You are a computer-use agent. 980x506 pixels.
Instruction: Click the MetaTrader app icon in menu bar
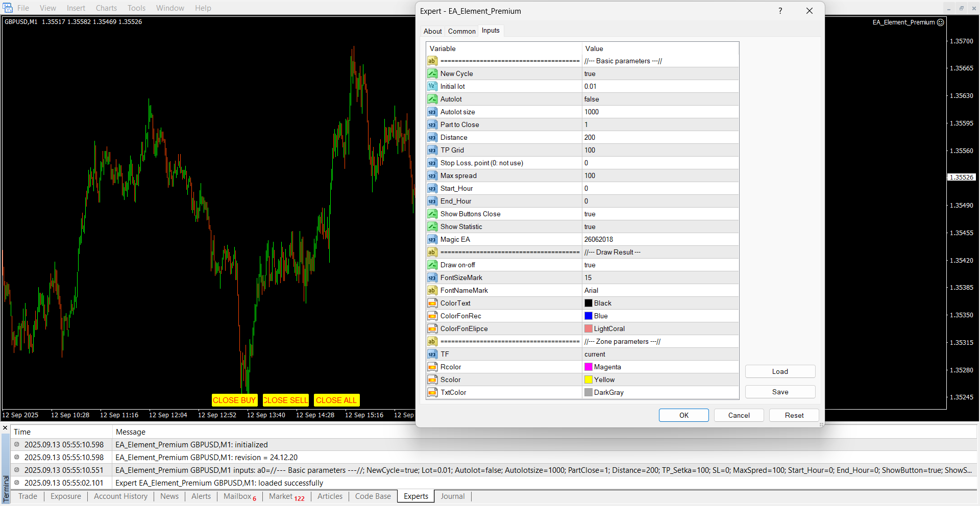(x=8, y=8)
